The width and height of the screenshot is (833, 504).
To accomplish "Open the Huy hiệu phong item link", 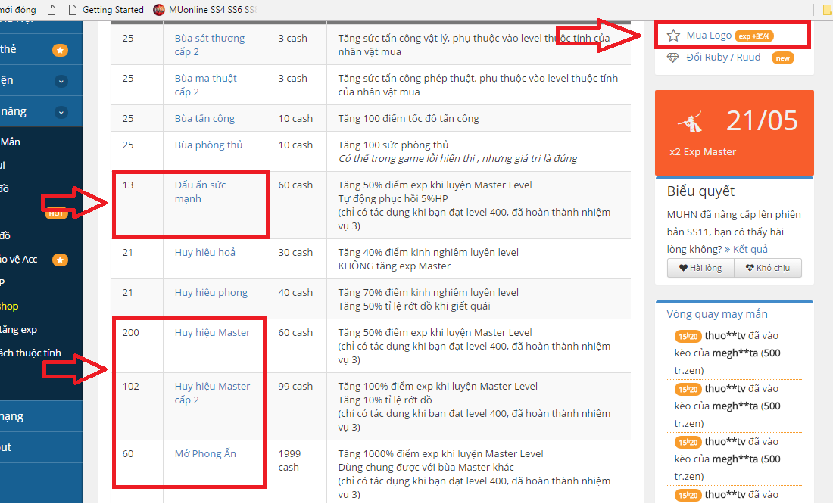I will pos(211,293).
